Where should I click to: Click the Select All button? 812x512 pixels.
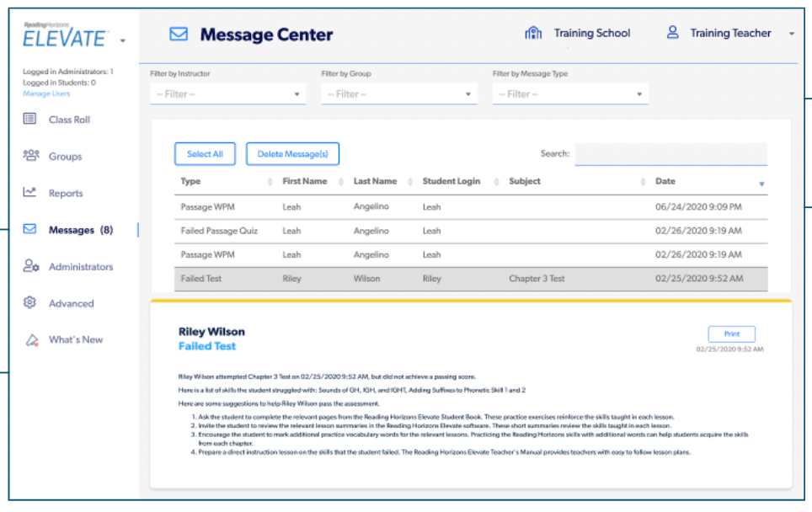[205, 154]
